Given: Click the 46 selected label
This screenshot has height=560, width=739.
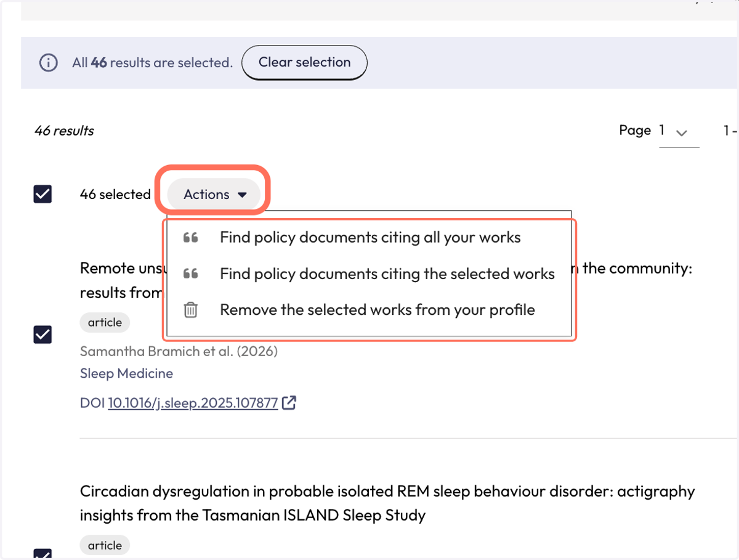Looking at the screenshot, I should click(115, 194).
